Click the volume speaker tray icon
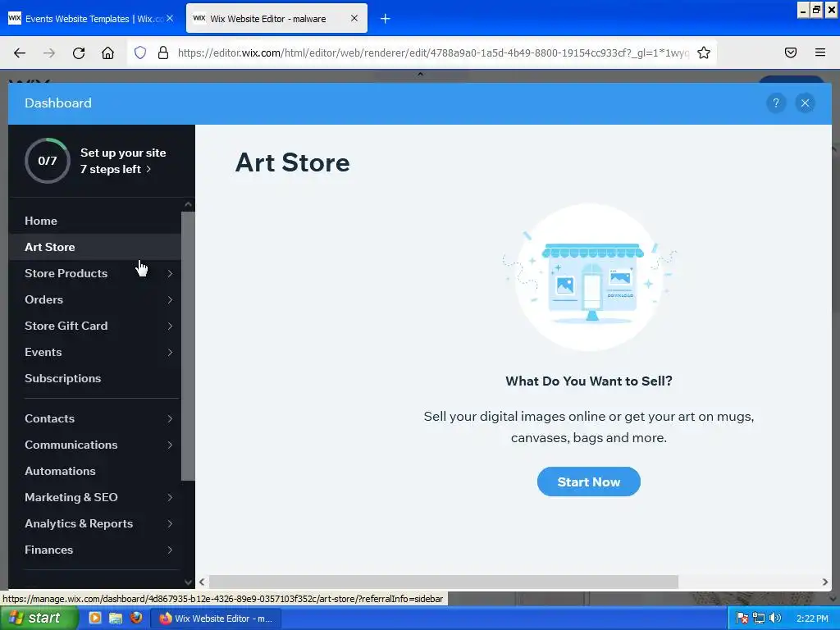Viewport: 840px width, 630px height. (774, 619)
